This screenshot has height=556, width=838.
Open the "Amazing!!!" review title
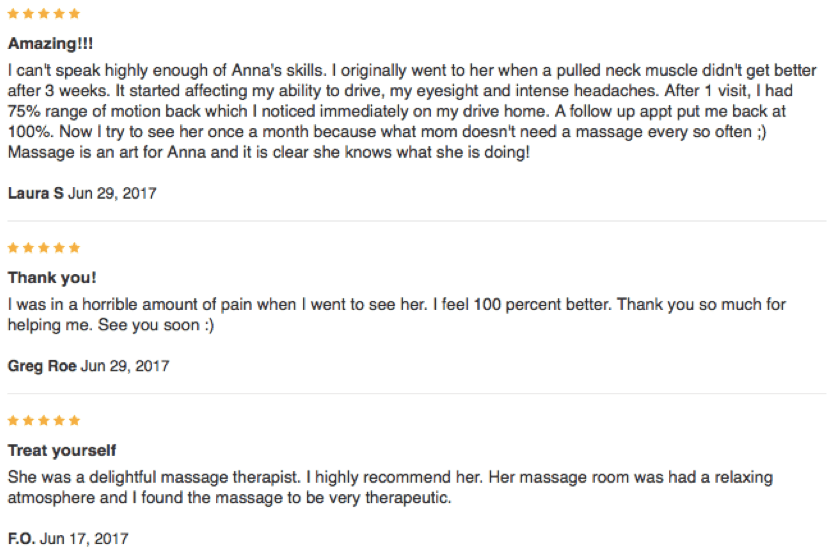[50, 45]
